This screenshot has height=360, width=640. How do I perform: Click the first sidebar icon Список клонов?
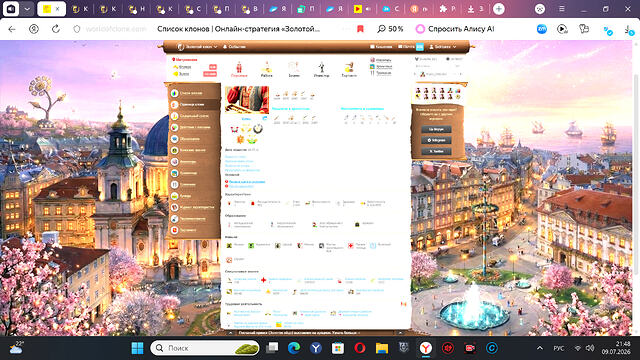(x=175, y=93)
